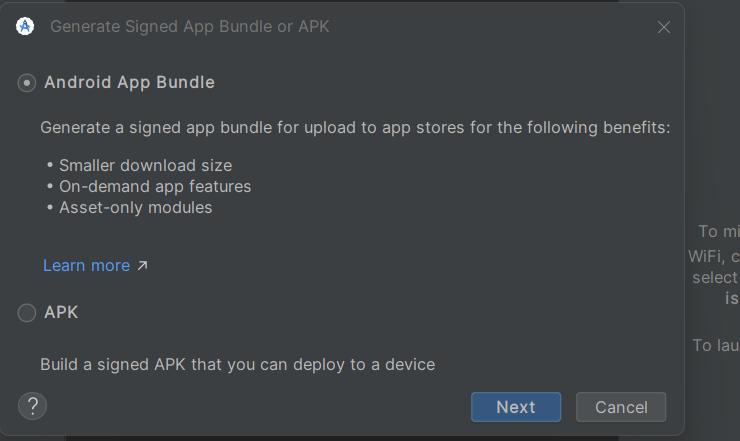Choose the APK radio button
Viewport: 740px width, 441px height.
click(x=27, y=313)
